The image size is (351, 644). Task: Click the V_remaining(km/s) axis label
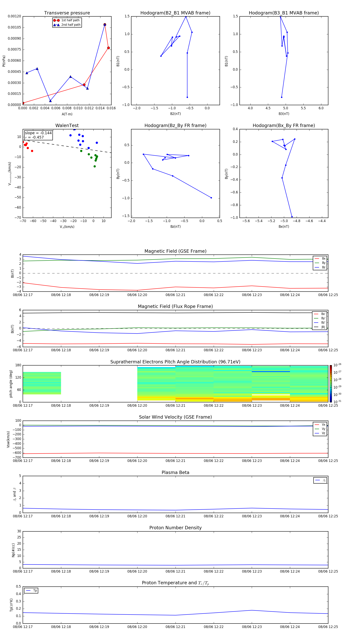tap(10, 173)
